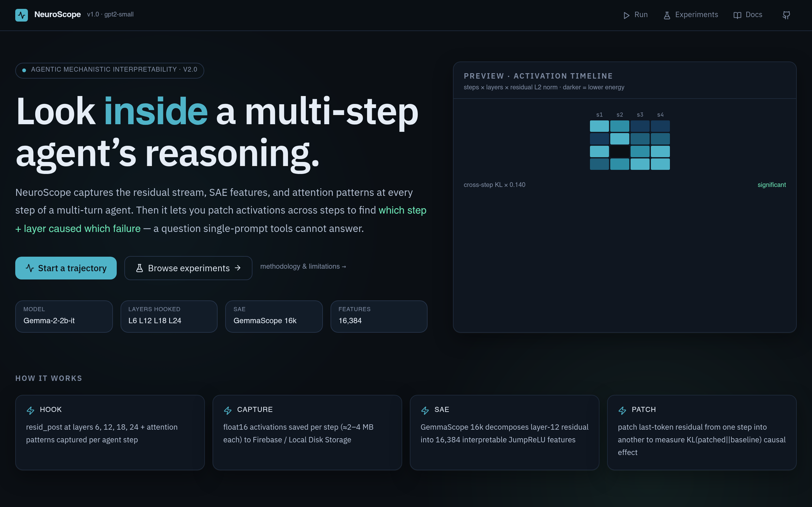Click the lightning icon next to SAE heading
Screen dimensions: 812x507
tap(425, 410)
